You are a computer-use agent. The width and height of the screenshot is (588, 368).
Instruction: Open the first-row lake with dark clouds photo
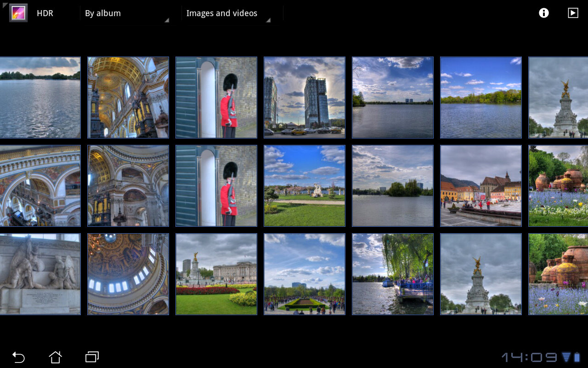pyautogui.click(x=40, y=98)
